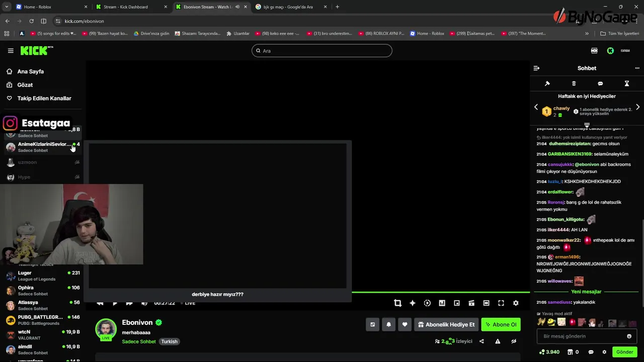Open PUBG_BATTLEGR channel in sidebar

[x=43, y=320]
